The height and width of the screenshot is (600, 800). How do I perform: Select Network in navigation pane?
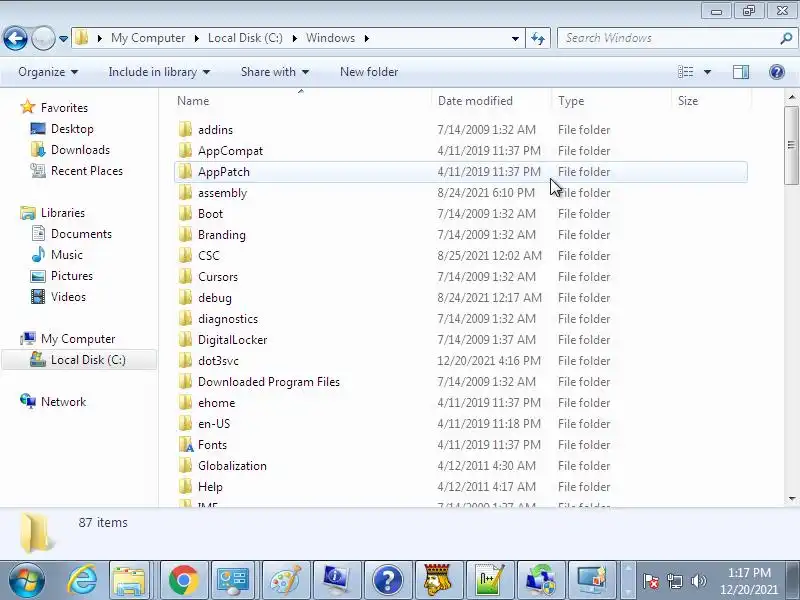point(63,402)
